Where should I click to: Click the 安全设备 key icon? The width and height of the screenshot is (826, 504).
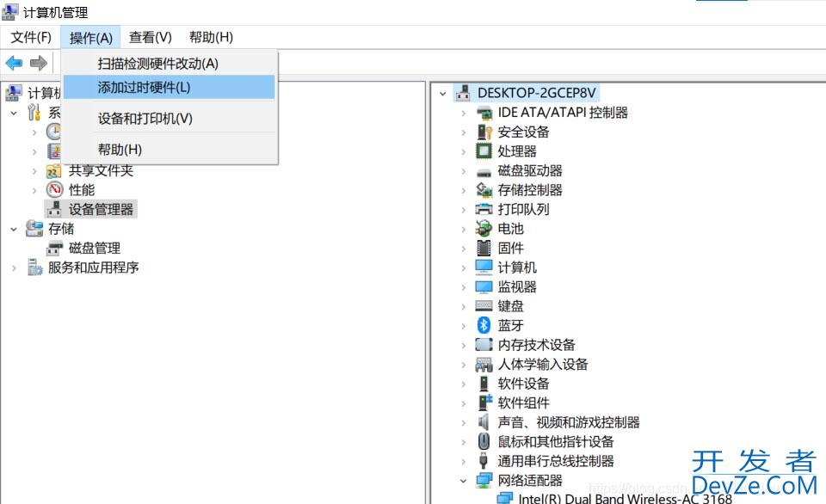pyautogui.click(x=484, y=132)
